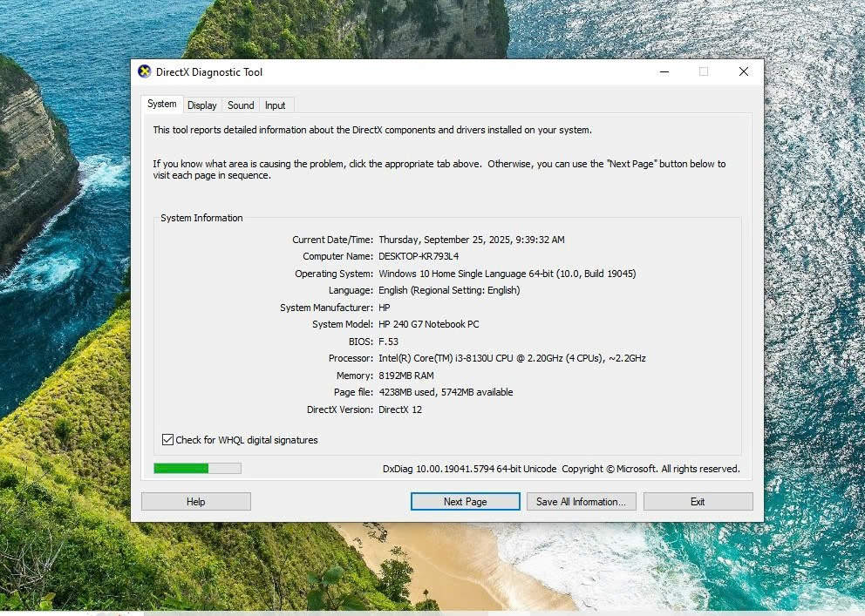The width and height of the screenshot is (865, 616).
Task: Click the window title DirectX Diagnostic Tool
Action: (209, 72)
